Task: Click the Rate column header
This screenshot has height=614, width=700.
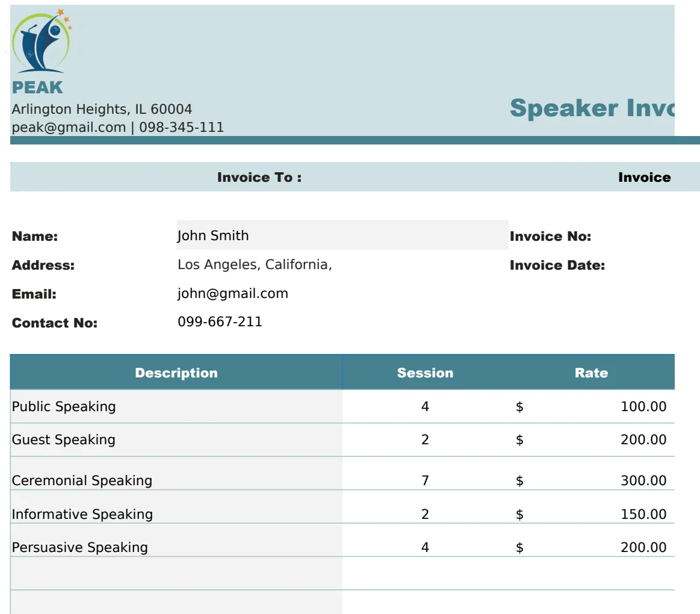Action: pyautogui.click(x=591, y=373)
